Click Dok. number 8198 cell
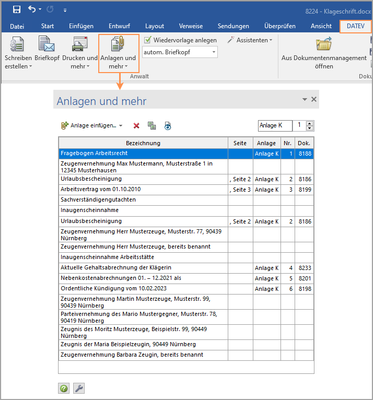This screenshot has height=400, width=373. 304,289
